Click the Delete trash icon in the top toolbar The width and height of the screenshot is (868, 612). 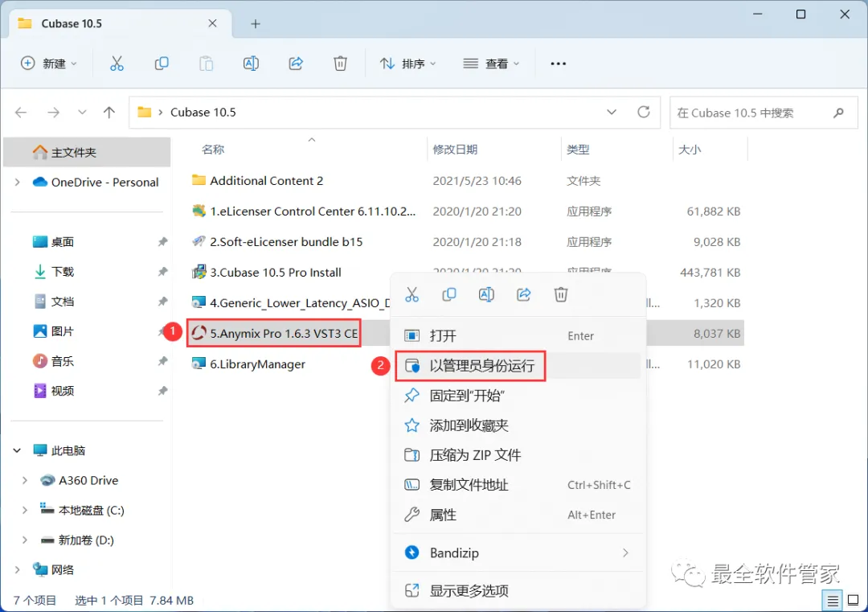tap(341, 64)
